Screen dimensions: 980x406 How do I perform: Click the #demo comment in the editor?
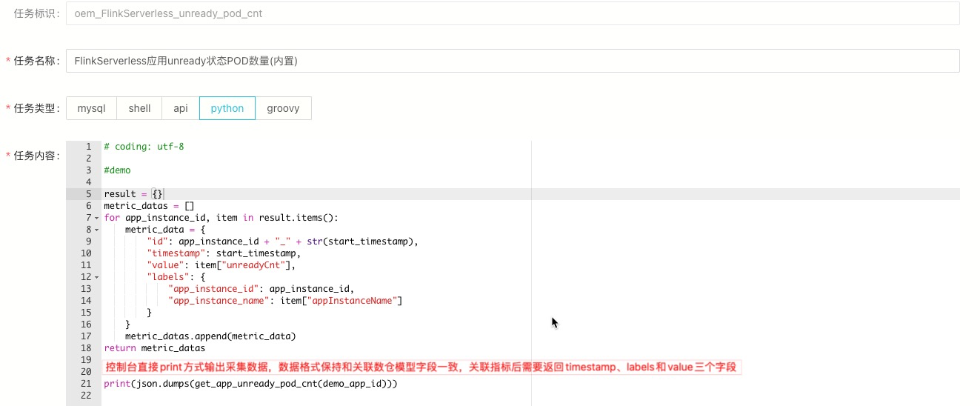117,170
